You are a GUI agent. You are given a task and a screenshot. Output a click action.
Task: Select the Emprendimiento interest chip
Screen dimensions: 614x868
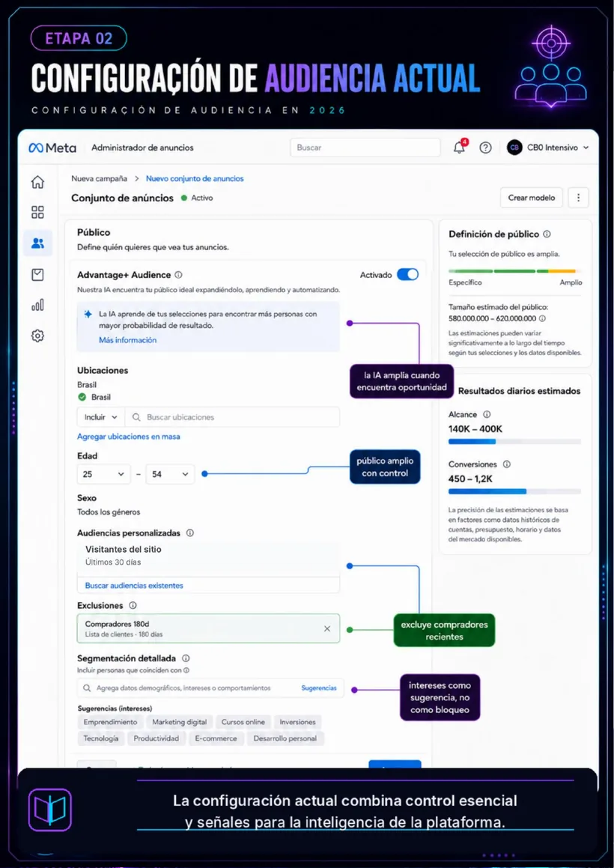tap(110, 723)
